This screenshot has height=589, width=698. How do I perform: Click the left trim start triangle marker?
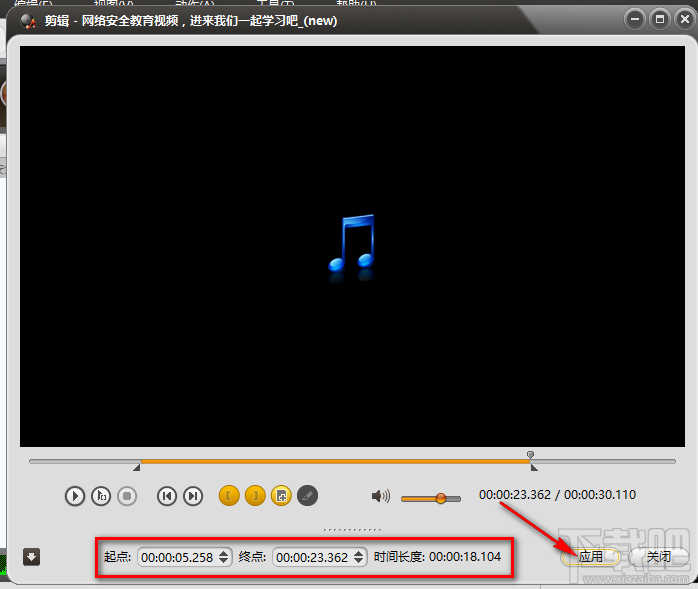[x=137, y=467]
